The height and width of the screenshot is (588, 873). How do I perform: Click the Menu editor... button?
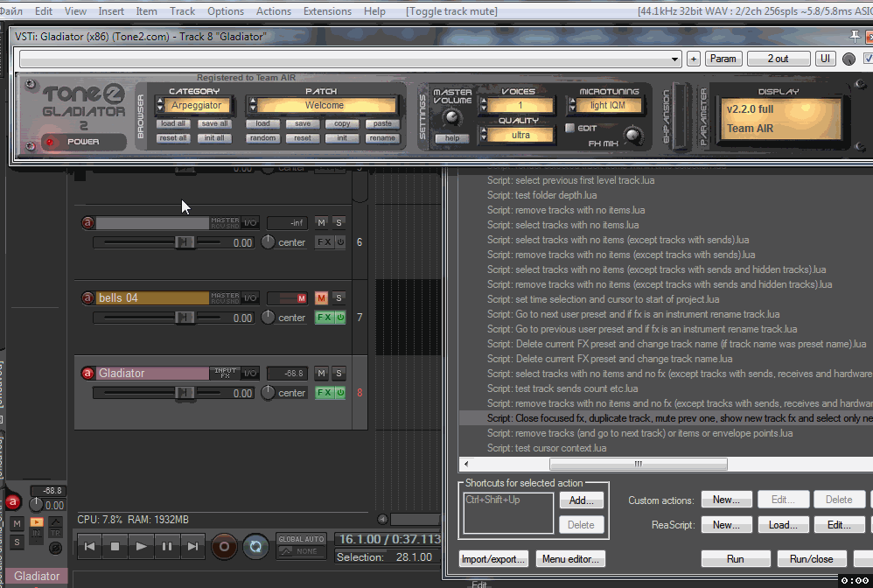coord(570,559)
